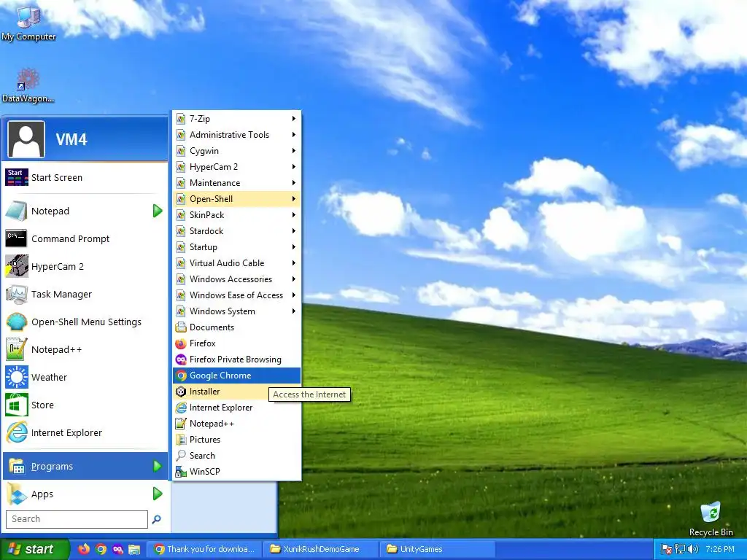
Task: Click the network computers tray icon
Action: [x=680, y=549]
